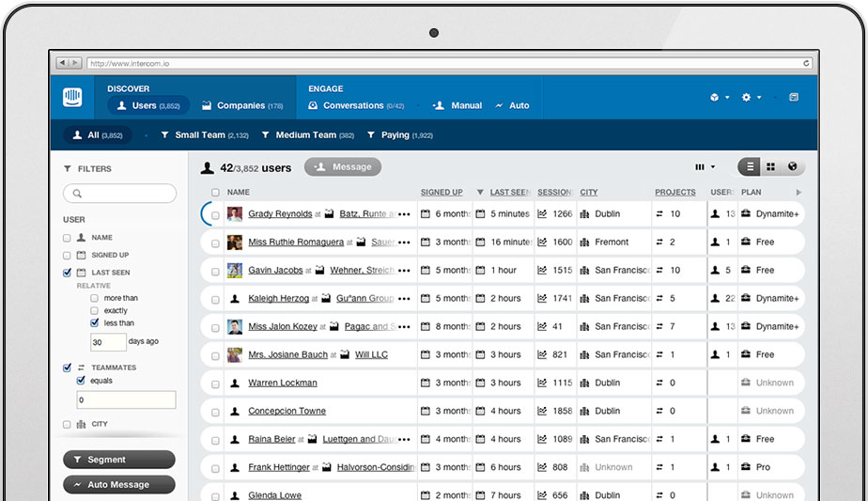The width and height of the screenshot is (868, 501).
Task: Select the Medium Team segment
Action: tap(307, 135)
